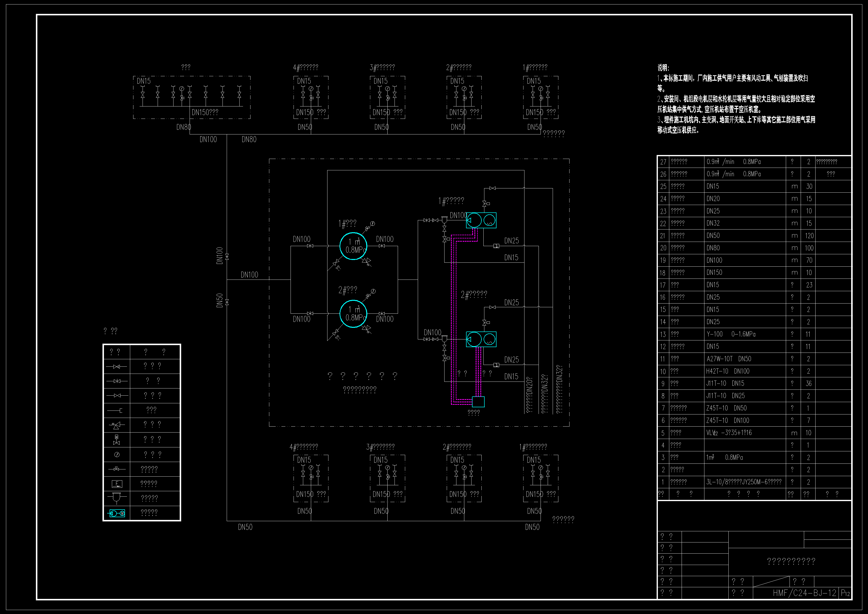Click drawing number HMF/C24-BJ-12
This screenshot has width=868, height=614.
[x=804, y=593]
